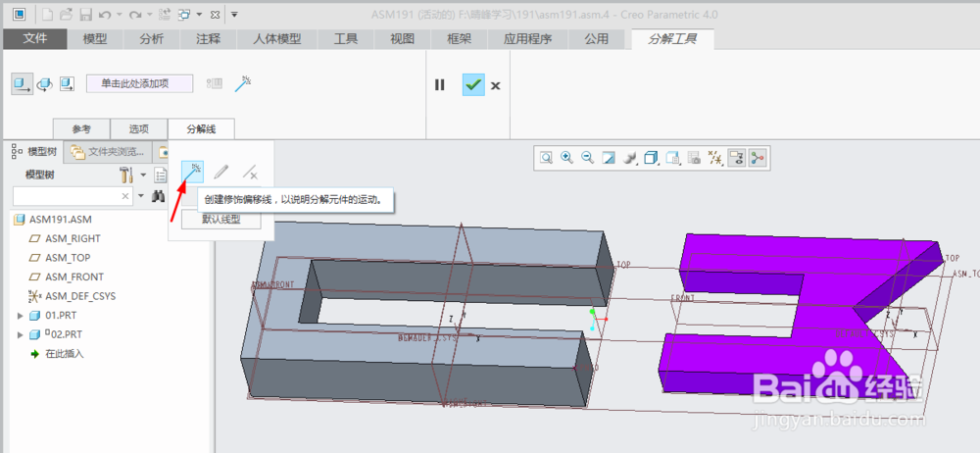Select the translate motion type icon
The image size is (980, 453).
[x=22, y=84]
